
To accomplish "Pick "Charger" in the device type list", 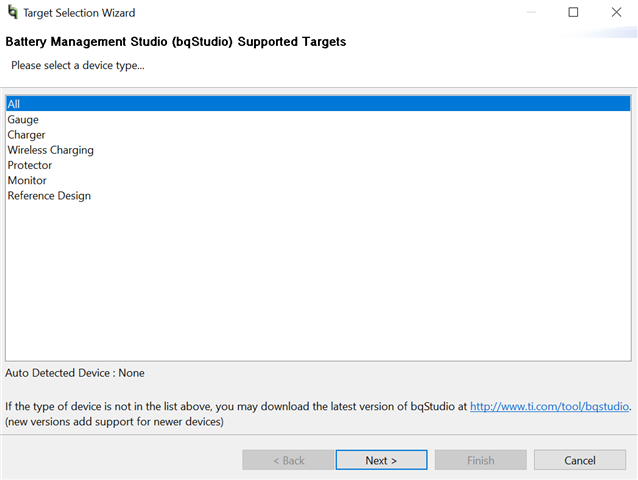I will coord(26,135).
